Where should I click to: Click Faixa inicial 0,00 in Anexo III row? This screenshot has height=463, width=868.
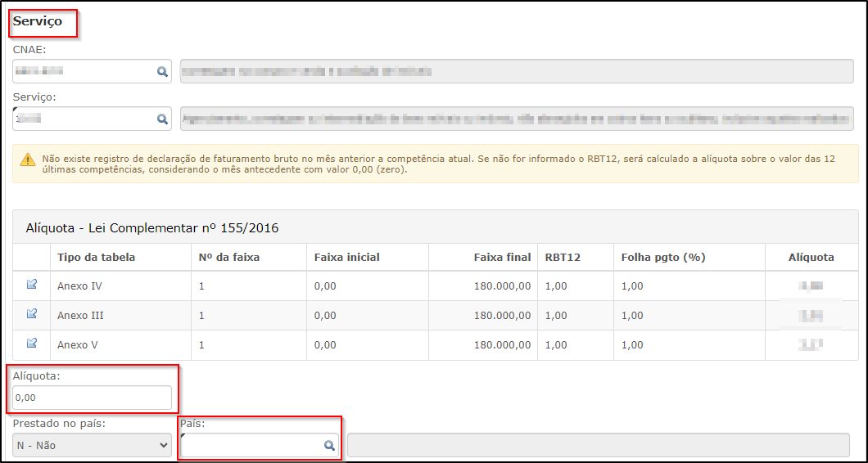click(325, 316)
